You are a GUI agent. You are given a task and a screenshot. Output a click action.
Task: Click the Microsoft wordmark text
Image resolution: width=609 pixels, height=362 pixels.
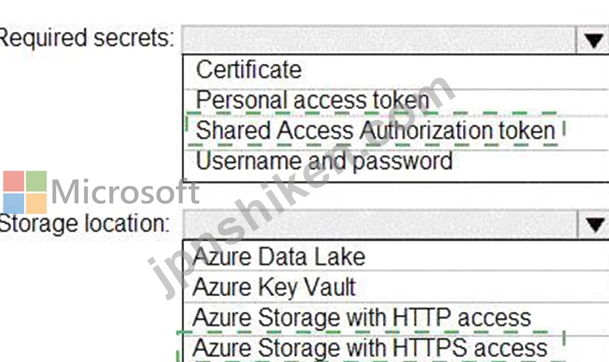(125, 191)
